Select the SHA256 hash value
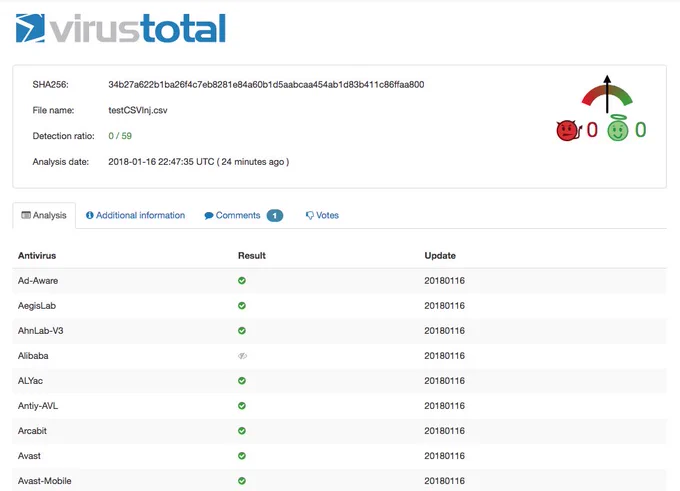This screenshot has height=491, width=680. [266, 85]
